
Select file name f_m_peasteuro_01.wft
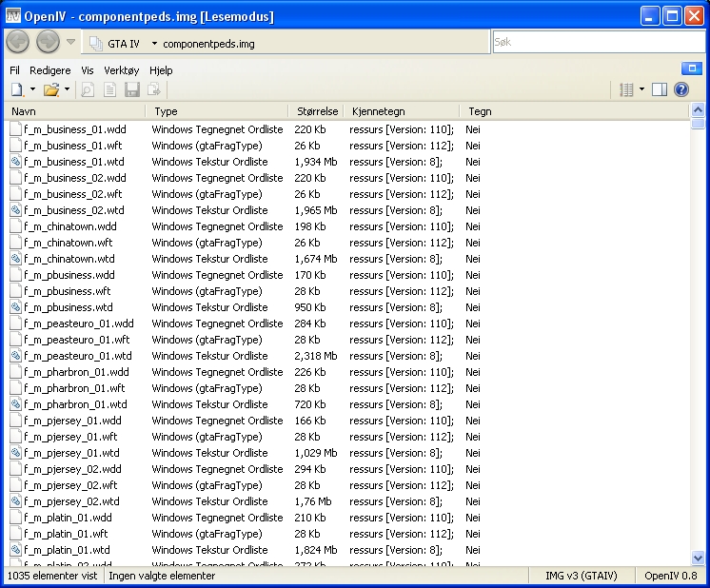[77, 340]
